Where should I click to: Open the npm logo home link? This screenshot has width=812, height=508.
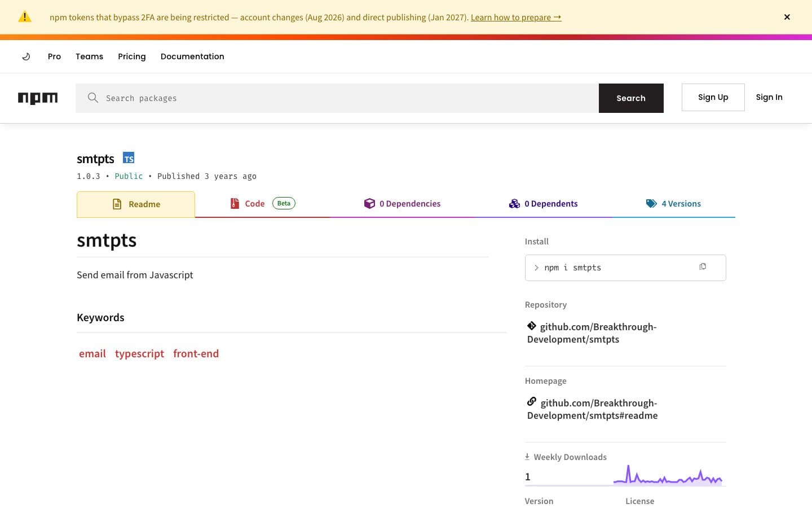(38, 98)
